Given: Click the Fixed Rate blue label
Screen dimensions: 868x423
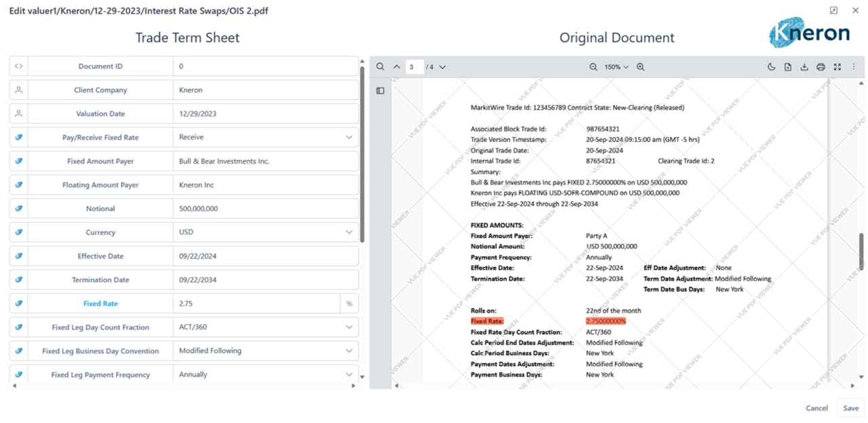Looking at the screenshot, I should [x=100, y=304].
